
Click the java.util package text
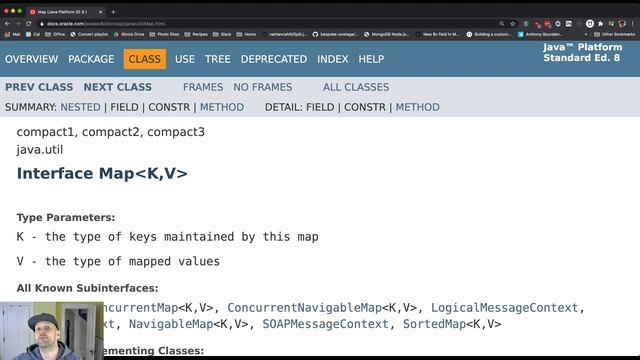(x=40, y=150)
